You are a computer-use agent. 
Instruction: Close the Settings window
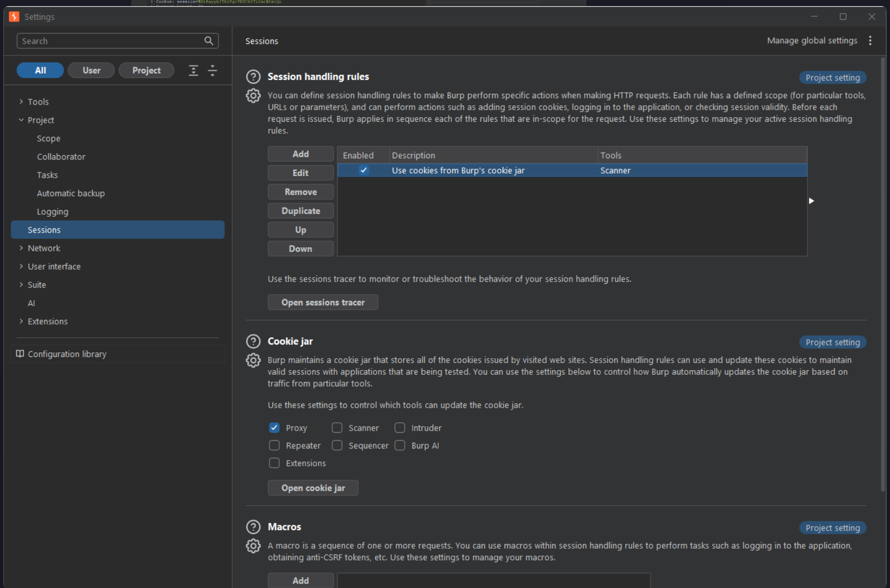pyautogui.click(x=872, y=17)
